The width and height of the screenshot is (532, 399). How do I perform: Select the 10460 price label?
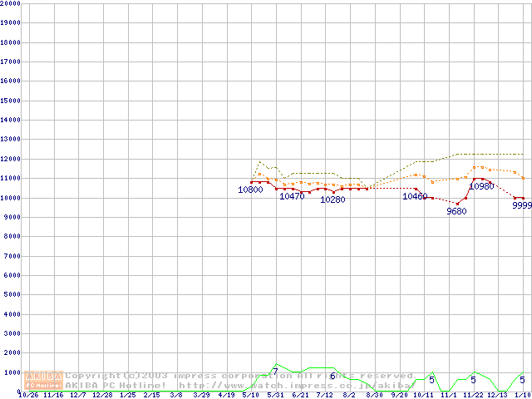[x=415, y=196]
